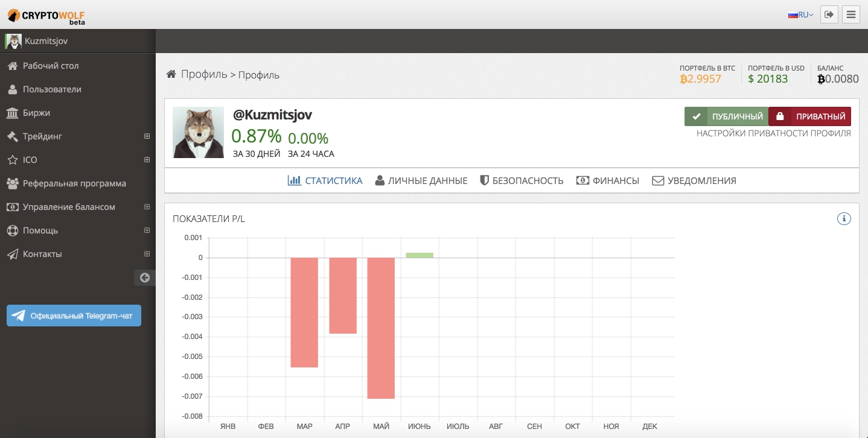Image resolution: width=868 pixels, height=438 pixels.
Task: Expand the ICO sidebar section
Action: coord(147,160)
